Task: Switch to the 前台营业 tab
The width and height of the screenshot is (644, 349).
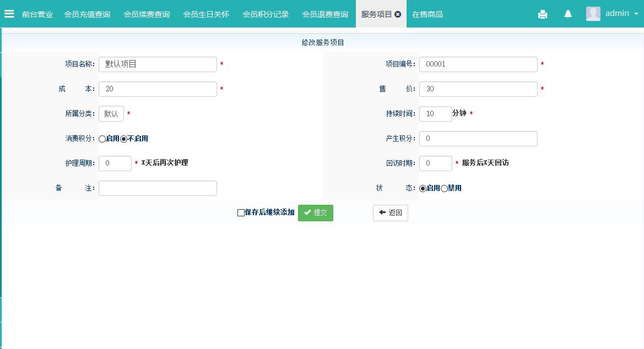Action: click(37, 14)
